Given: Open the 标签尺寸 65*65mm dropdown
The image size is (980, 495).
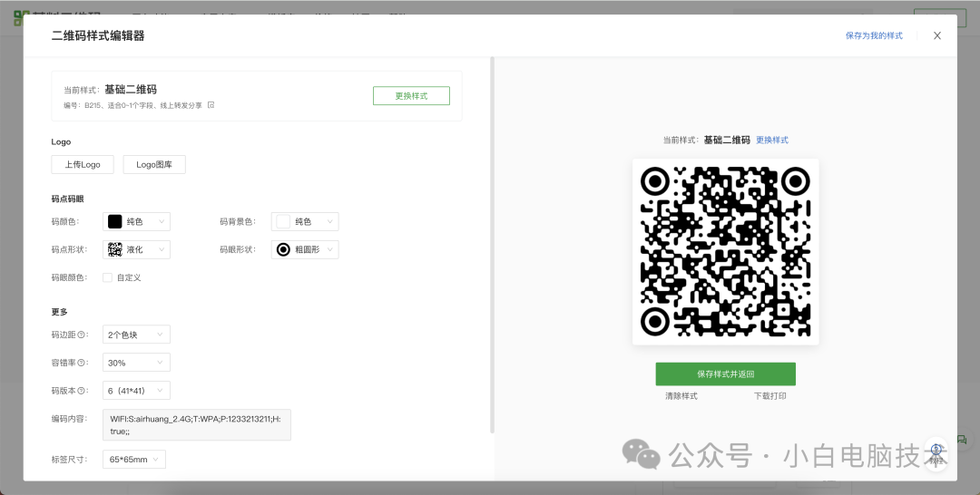Looking at the screenshot, I should point(134,460).
